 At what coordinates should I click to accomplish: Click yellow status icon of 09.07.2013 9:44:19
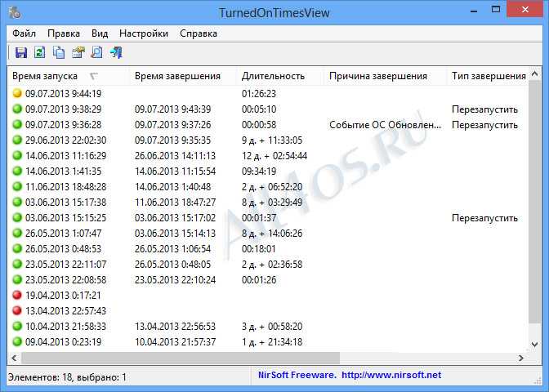click(17, 93)
